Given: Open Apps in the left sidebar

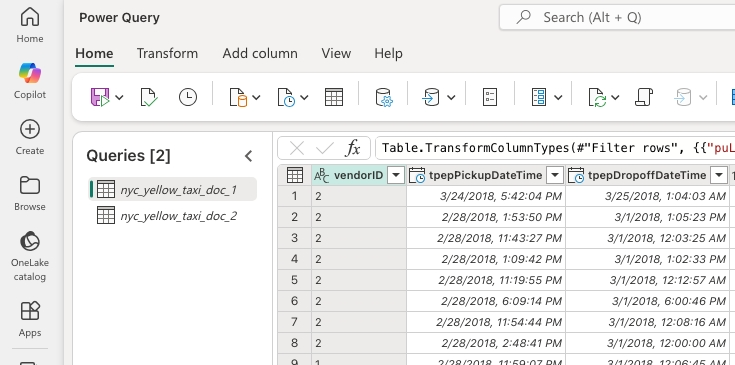Looking at the screenshot, I should [x=30, y=320].
